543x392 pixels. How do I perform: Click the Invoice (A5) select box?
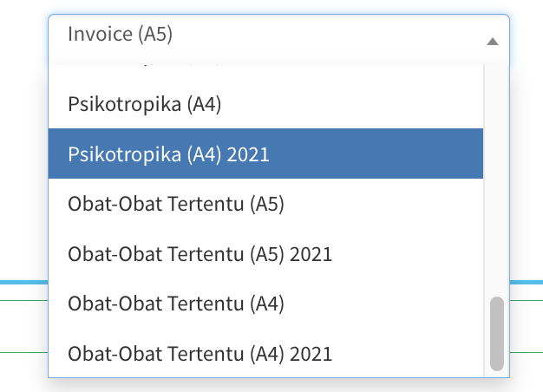click(278, 40)
